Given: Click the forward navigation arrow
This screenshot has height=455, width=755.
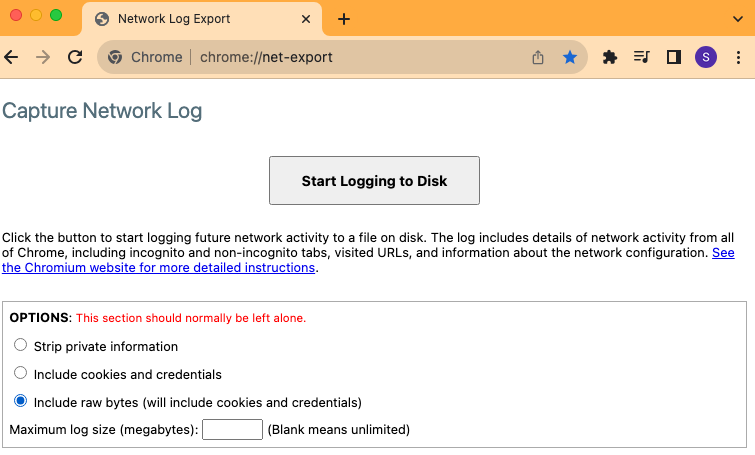Looking at the screenshot, I should (x=42, y=57).
